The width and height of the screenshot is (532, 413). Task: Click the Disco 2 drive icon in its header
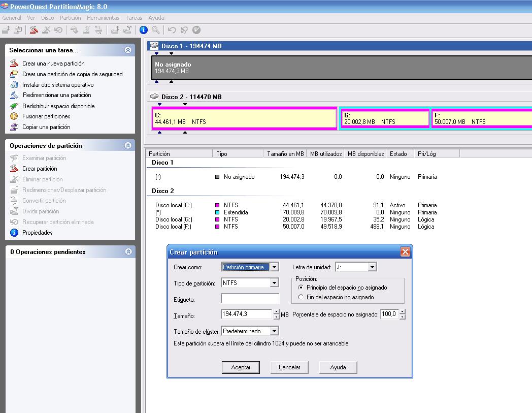click(x=154, y=97)
